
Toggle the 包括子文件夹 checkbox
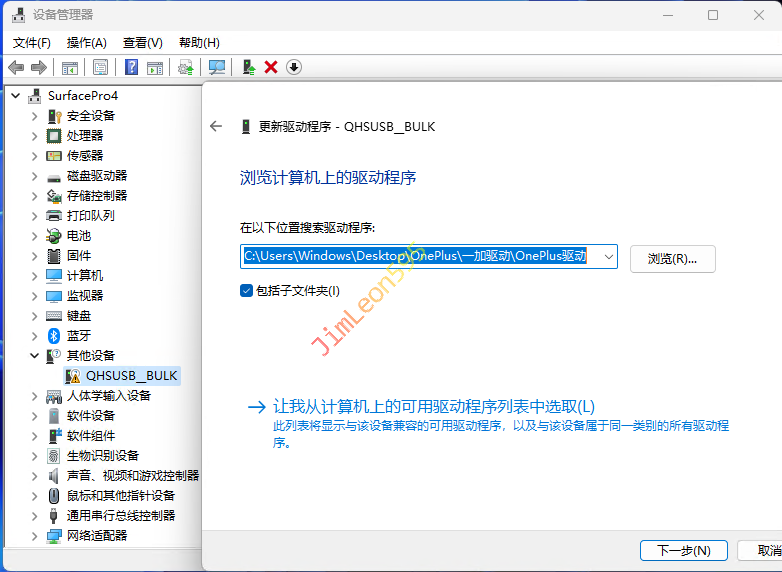click(x=246, y=290)
